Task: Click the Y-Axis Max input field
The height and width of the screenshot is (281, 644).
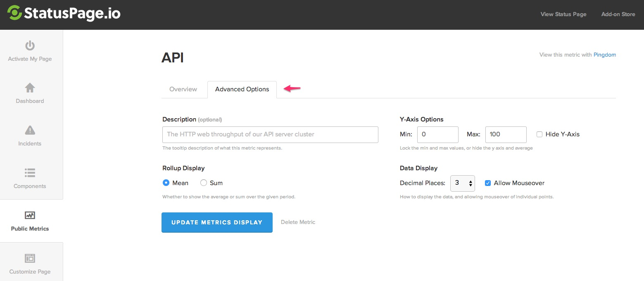Action: 506,135
